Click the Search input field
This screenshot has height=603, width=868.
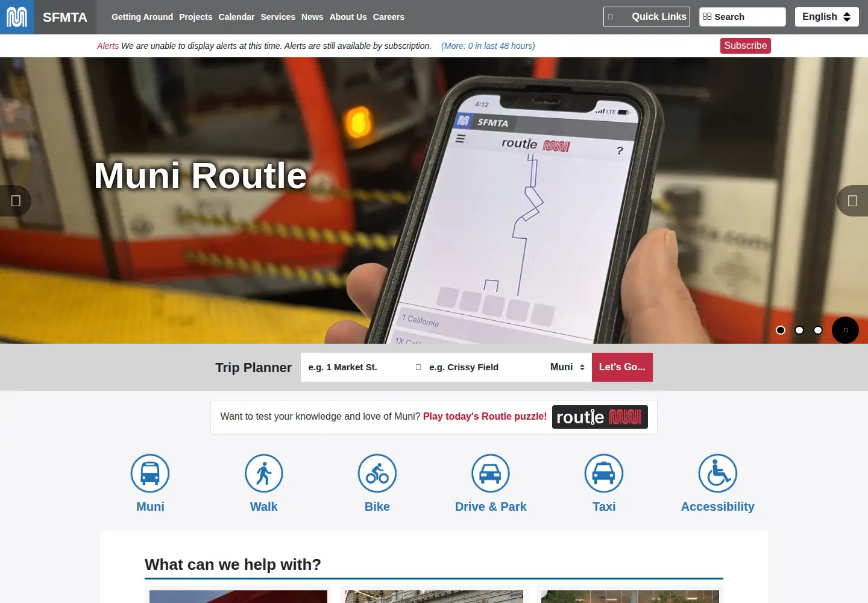743,17
